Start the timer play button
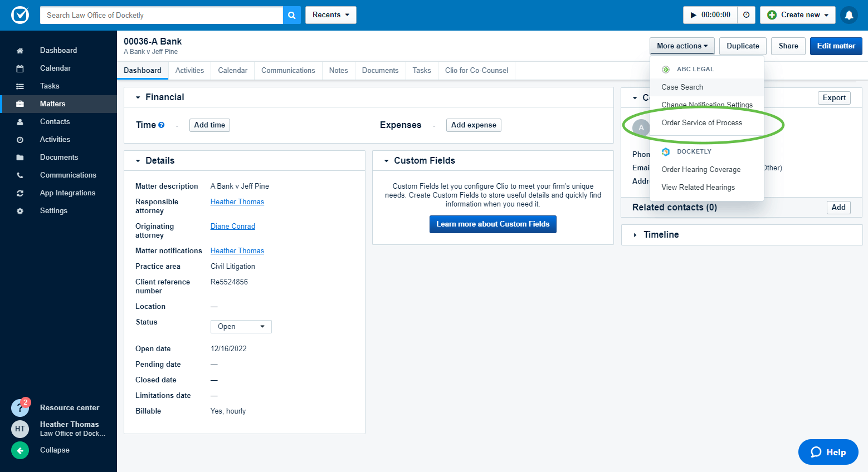Image resolution: width=868 pixels, height=472 pixels. (694, 15)
